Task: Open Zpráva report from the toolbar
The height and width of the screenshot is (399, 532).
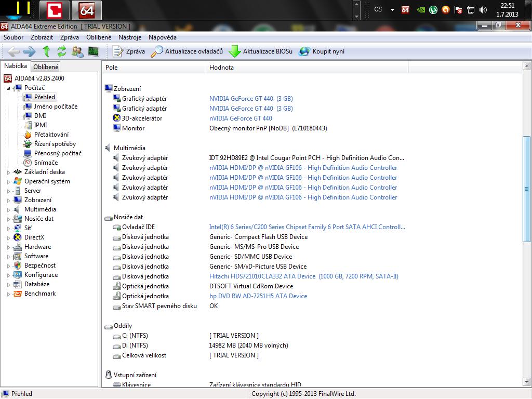Action: tap(129, 51)
